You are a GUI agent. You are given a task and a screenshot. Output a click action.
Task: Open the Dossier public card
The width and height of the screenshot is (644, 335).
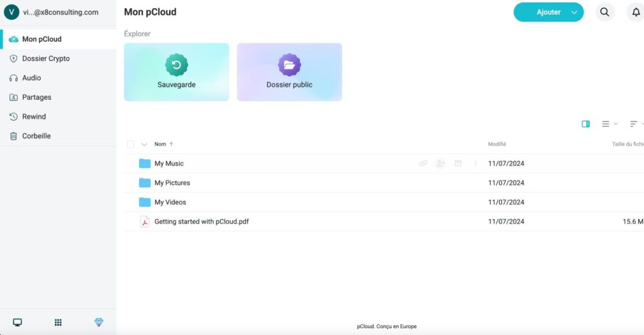coord(289,72)
